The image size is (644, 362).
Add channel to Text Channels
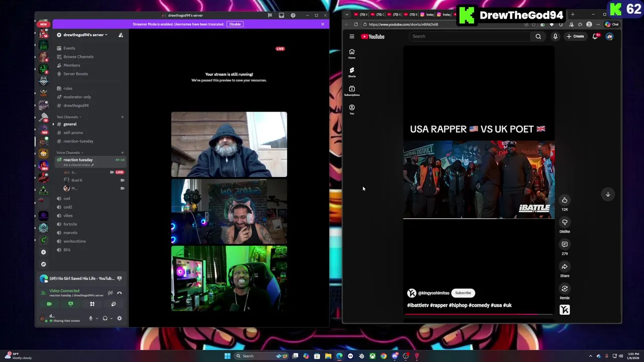click(122, 117)
